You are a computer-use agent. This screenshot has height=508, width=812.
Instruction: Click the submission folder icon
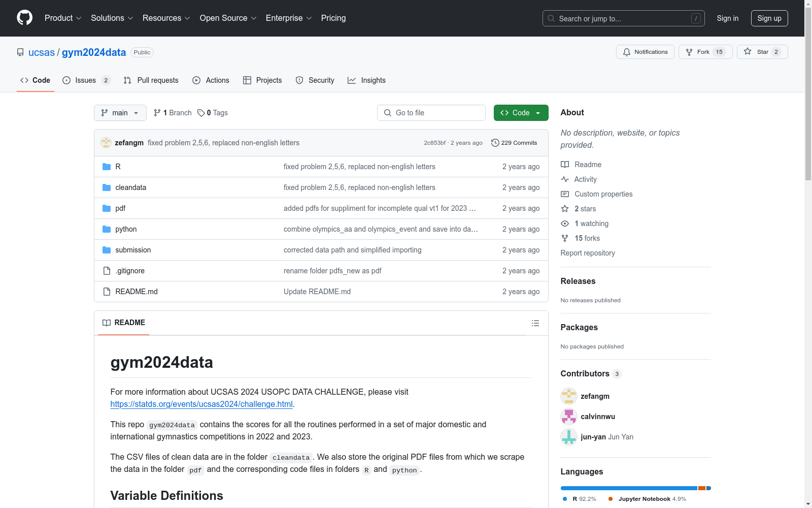pos(107,250)
